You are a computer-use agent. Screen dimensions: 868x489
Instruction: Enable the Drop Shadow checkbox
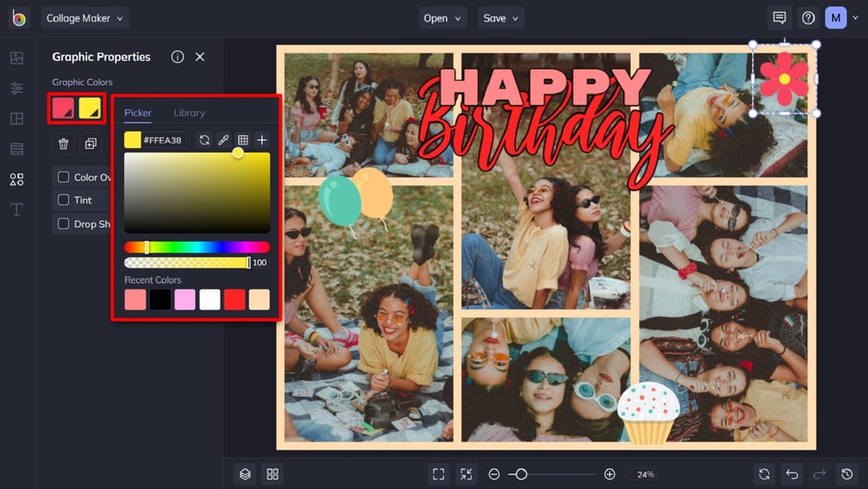tap(63, 223)
